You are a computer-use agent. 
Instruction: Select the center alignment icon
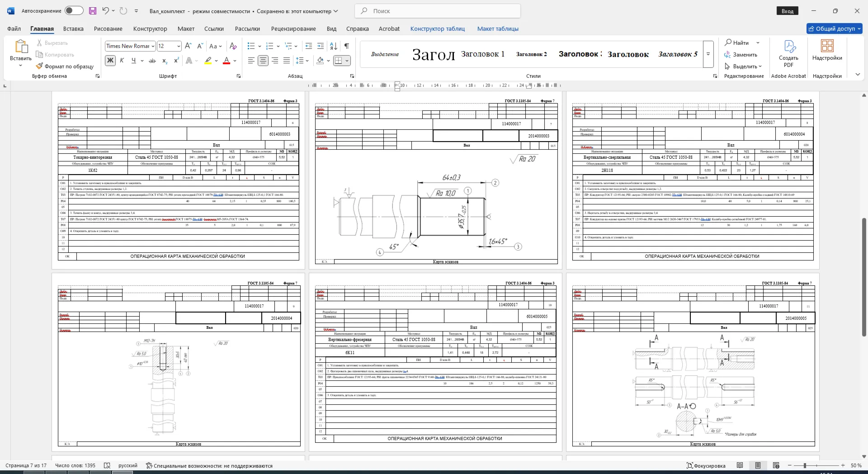[263, 61]
